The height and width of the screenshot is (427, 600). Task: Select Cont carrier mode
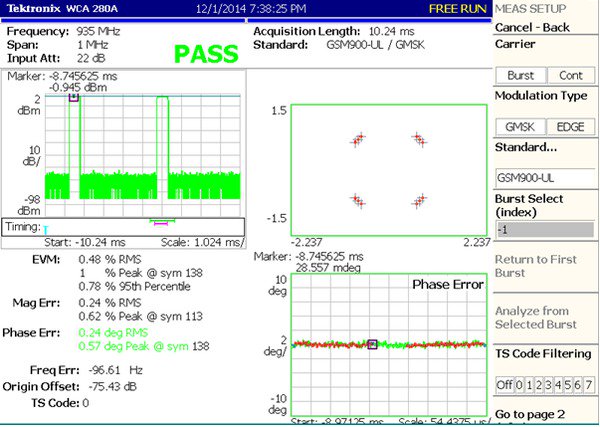click(570, 75)
